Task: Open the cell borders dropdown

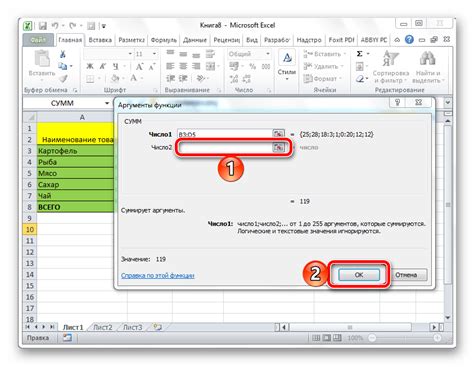Action: coord(99,79)
